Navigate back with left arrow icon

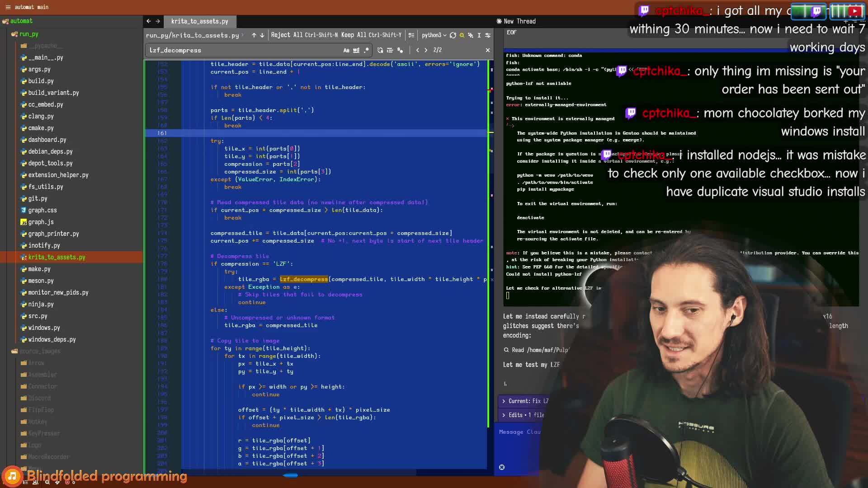(149, 21)
